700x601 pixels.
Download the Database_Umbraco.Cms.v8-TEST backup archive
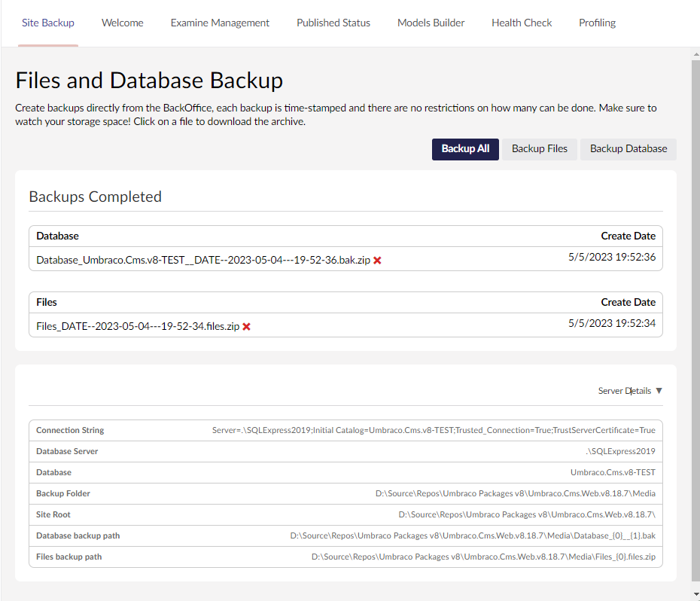click(202, 260)
